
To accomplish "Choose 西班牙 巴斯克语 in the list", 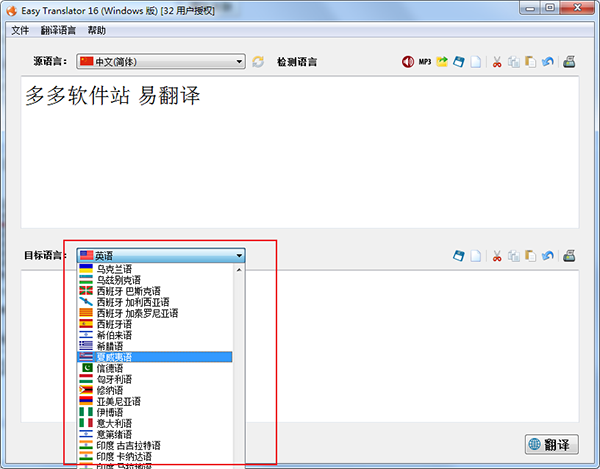I will point(155,291).
